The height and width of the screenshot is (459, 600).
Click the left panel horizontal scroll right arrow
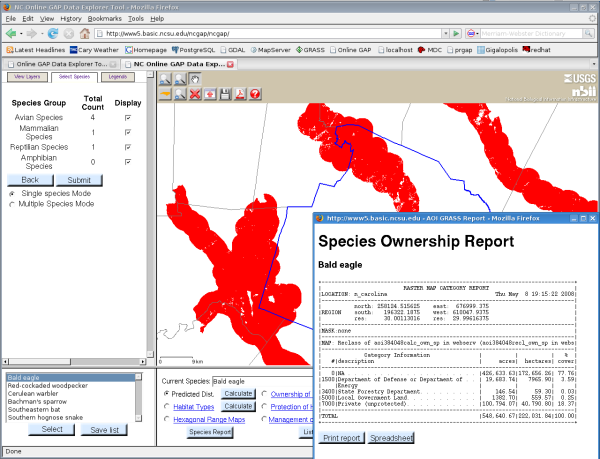[143, 361]
